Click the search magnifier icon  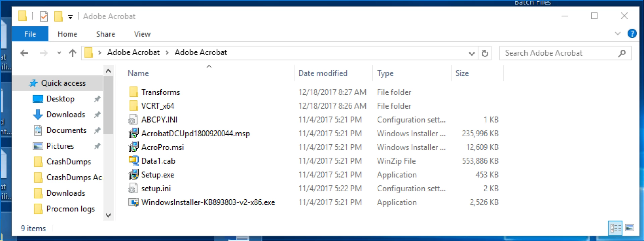point(622,53)
